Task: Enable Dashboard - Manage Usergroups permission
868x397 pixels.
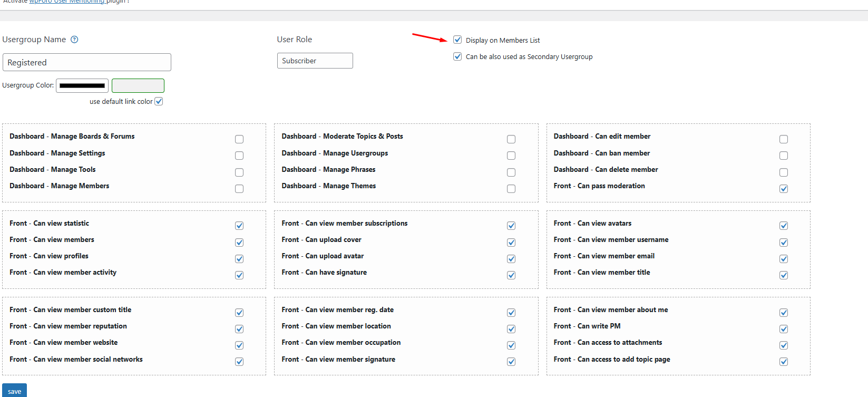Action: pos(511,156)
